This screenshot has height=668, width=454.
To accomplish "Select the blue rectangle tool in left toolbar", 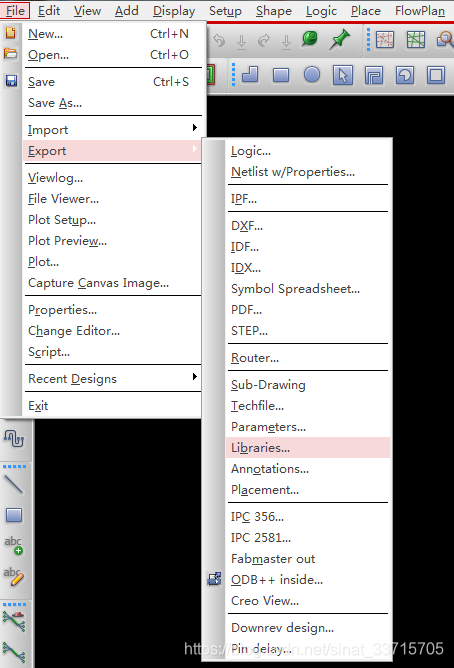I will click(x=14, y=515).
